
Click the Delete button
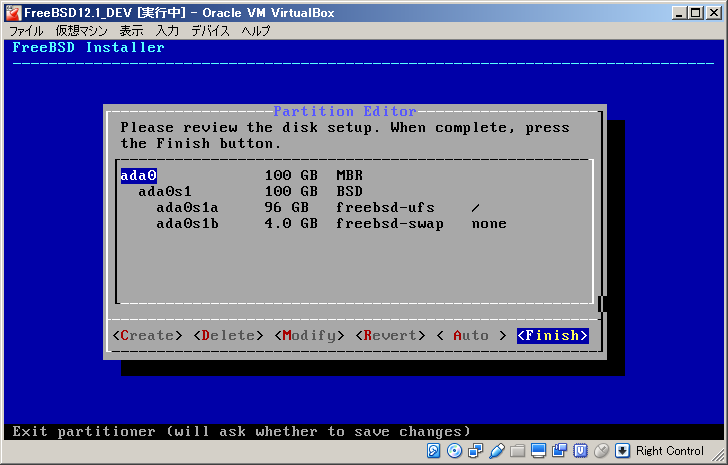pyautogui.click(x=228, y=335)
